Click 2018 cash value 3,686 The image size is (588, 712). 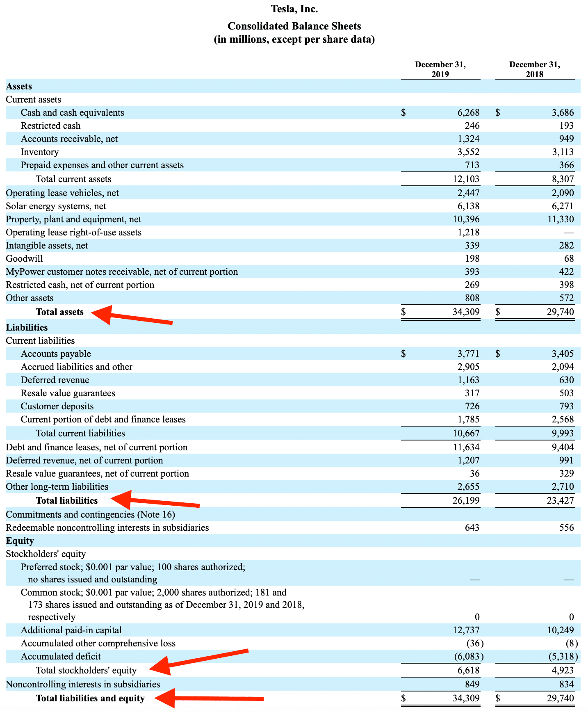(x=563, y=112)
